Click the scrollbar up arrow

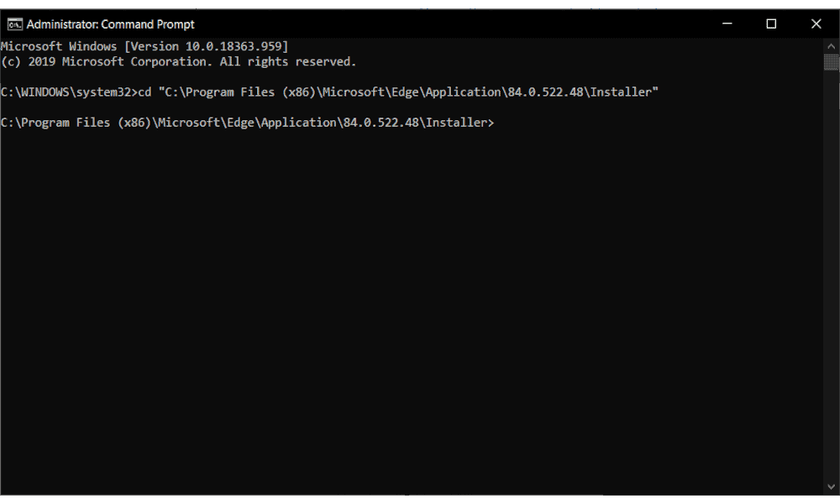(831, 46)
